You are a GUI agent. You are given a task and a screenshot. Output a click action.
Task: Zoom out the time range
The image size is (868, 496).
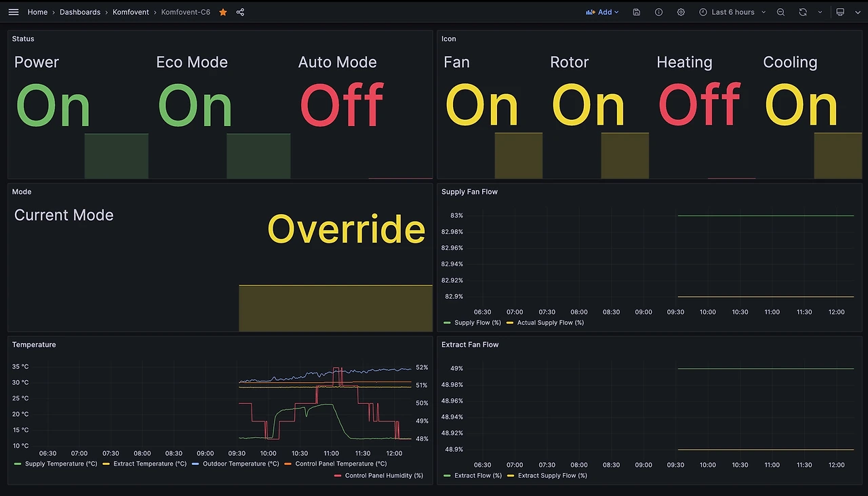coord(781,12)
